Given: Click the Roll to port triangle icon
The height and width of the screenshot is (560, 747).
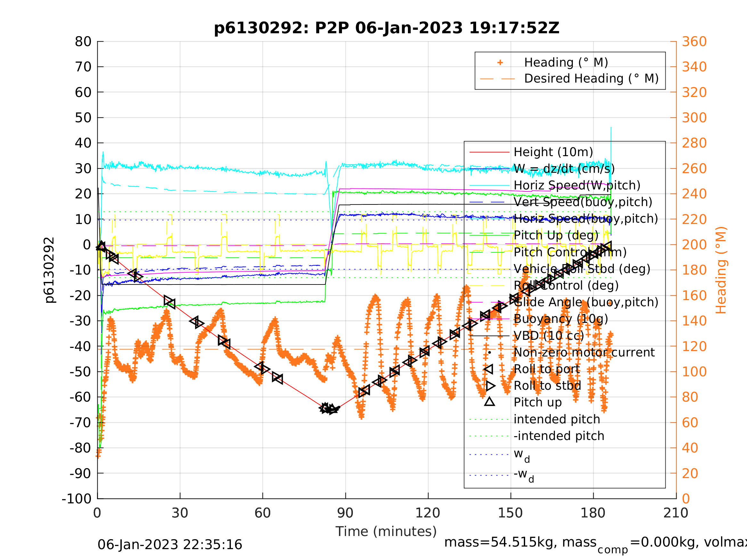Looking at the screenshot, I should (488, 369).
